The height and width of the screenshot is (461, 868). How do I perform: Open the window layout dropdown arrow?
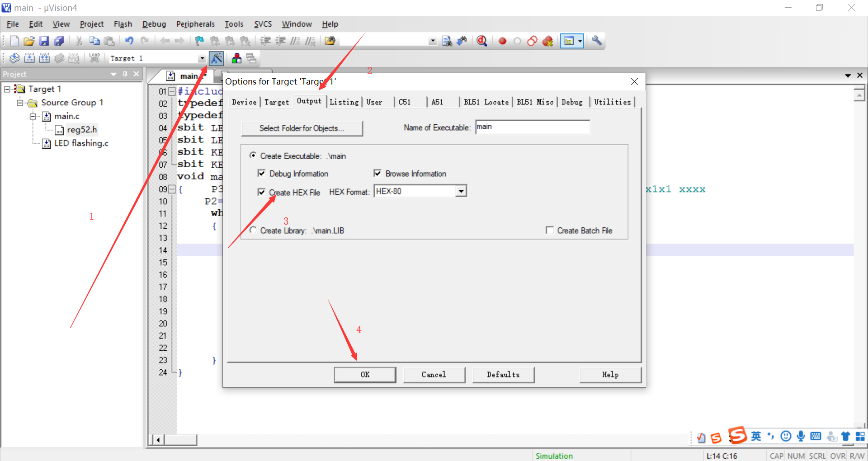[580, 41]
